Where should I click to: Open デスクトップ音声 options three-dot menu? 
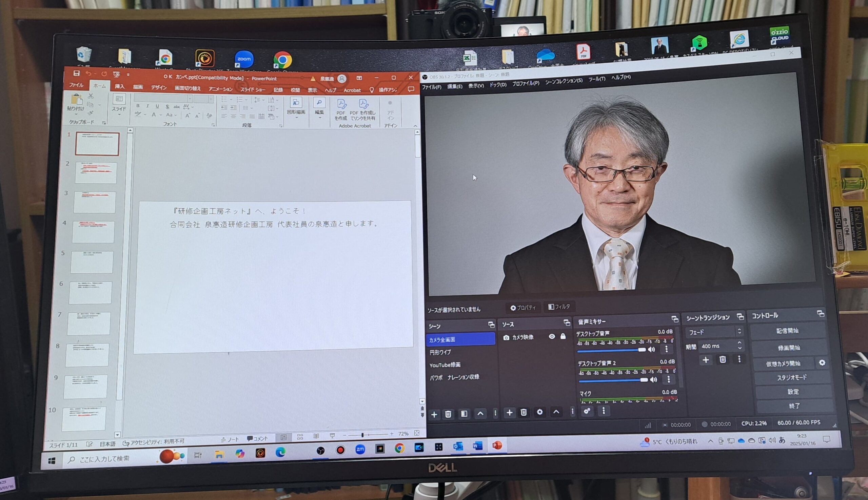tap(666, 349)
